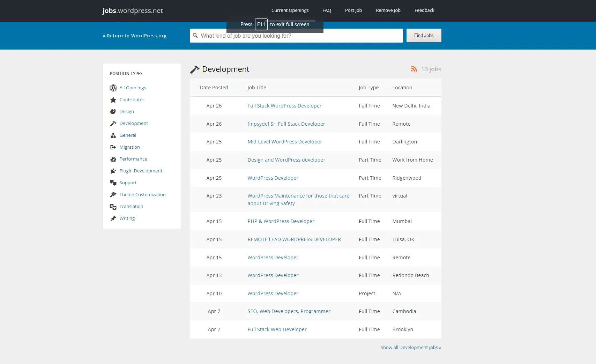
Task: Select General position type
Action: [x=128, y=135]
